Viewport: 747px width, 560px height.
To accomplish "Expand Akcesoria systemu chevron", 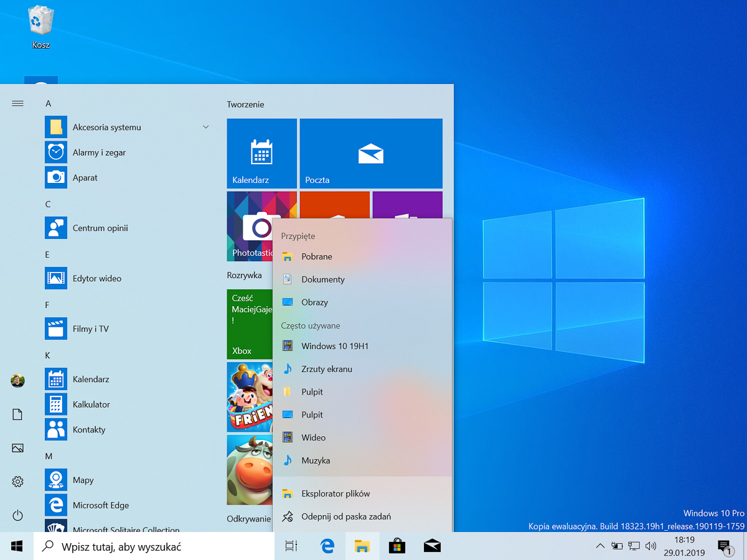I will click(206, 127).
